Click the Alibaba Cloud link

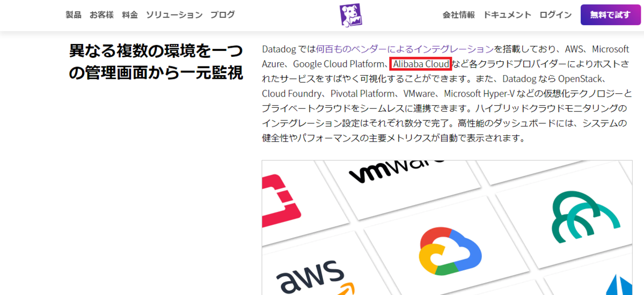coord(421,64)
